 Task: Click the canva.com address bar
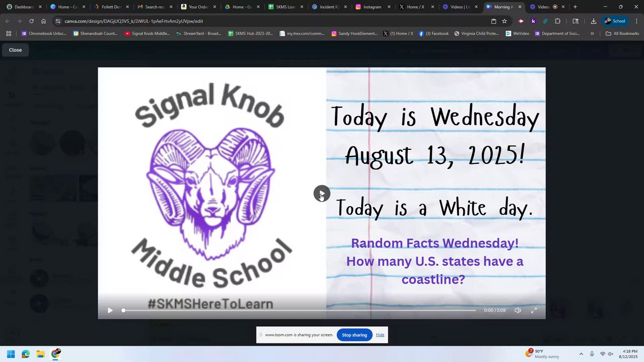pyautogui.click(x=272, y=21)
